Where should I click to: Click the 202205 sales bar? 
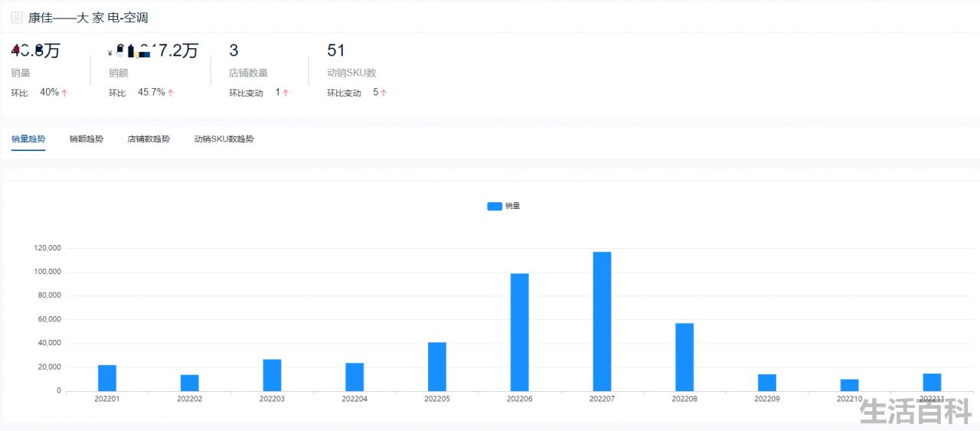[437, 367]
